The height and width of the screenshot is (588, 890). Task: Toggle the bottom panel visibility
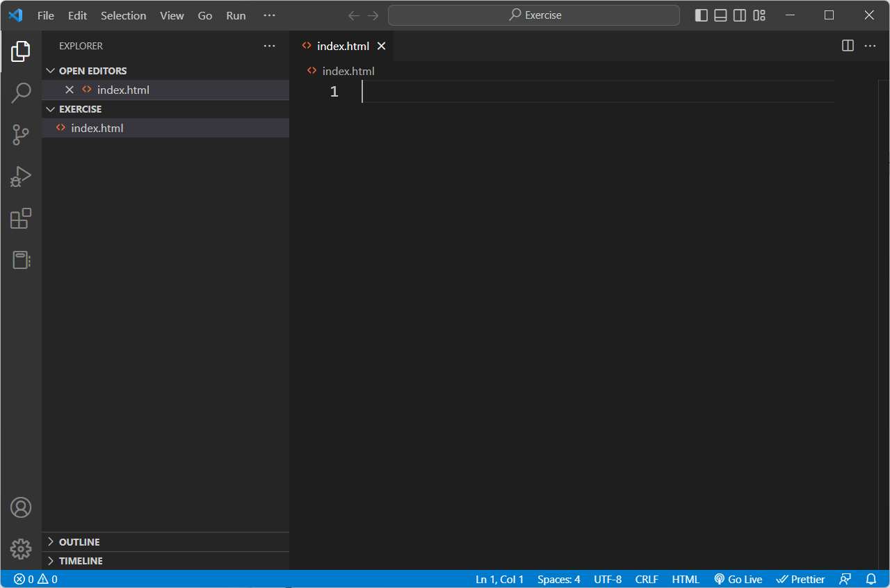tap(720, 15)
